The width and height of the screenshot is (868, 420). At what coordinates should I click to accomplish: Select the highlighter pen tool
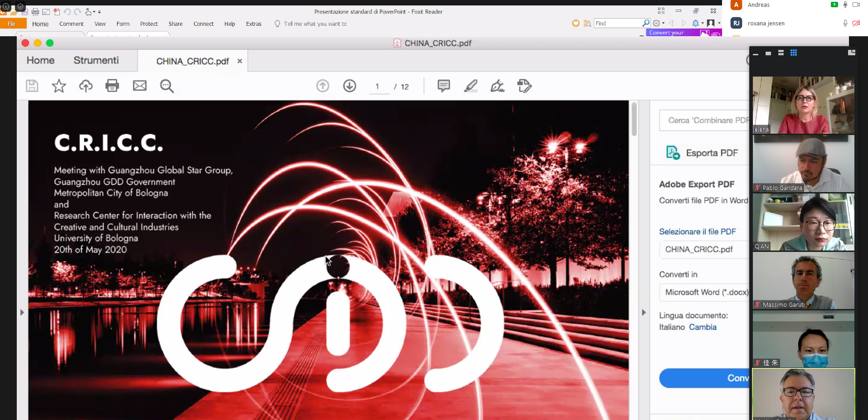click(x=470, y=86)
